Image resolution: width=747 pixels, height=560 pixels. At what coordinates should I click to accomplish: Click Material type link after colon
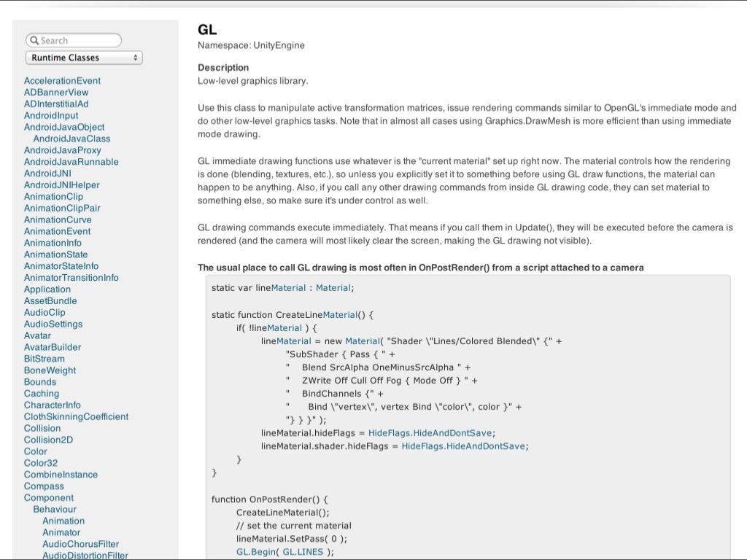coord(333,288)
